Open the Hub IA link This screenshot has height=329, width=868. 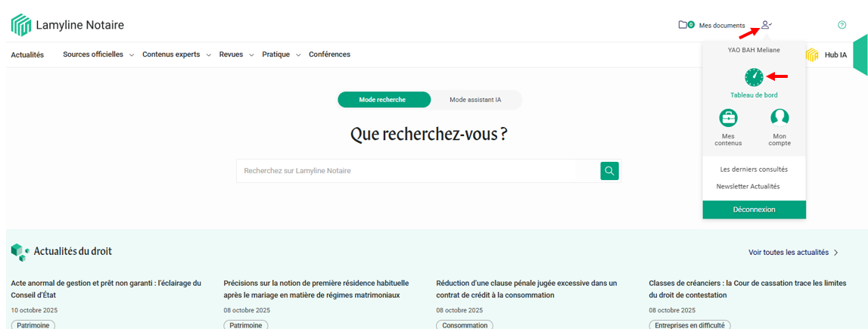click(x=835, y=54)
